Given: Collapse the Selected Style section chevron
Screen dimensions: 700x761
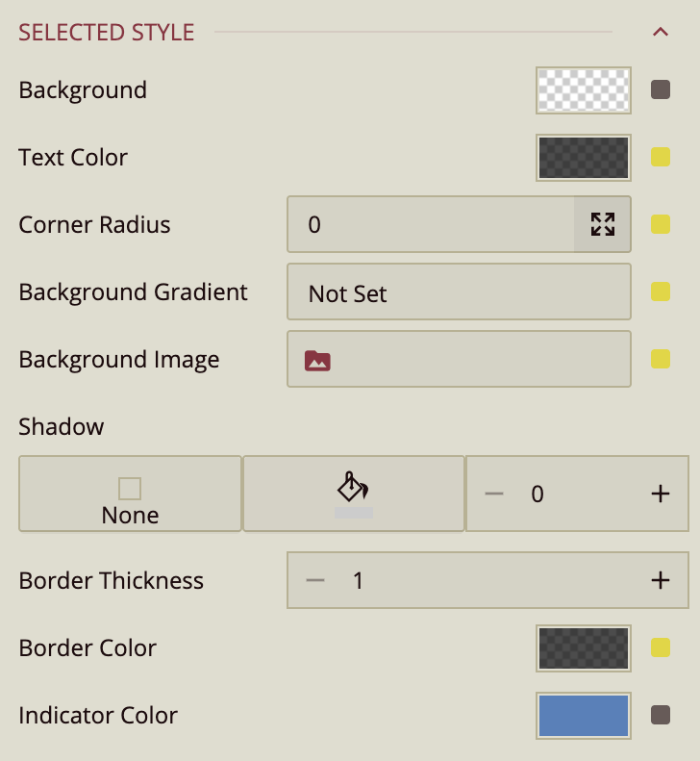Looking at the screenshot, I should (x=661, y=32).
